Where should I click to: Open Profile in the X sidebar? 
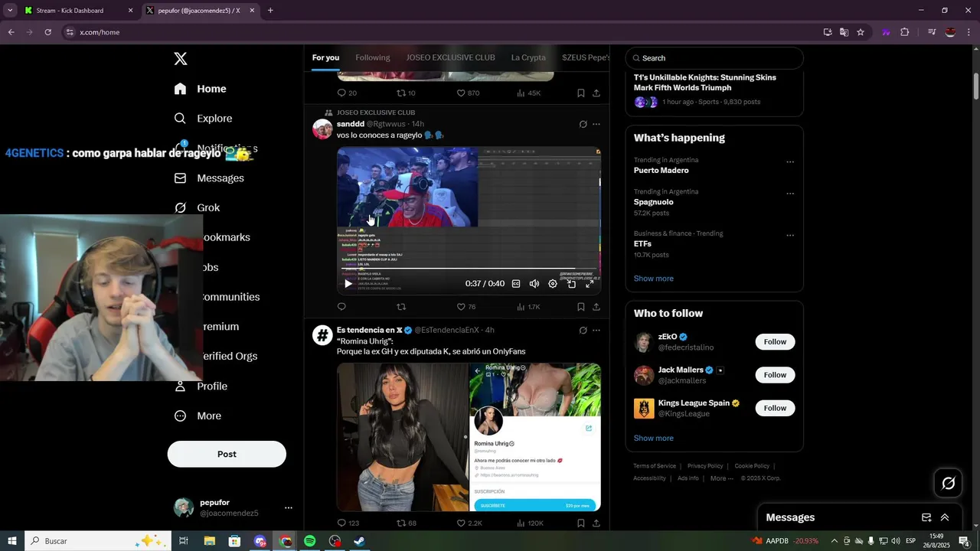[x=201, y=386]
